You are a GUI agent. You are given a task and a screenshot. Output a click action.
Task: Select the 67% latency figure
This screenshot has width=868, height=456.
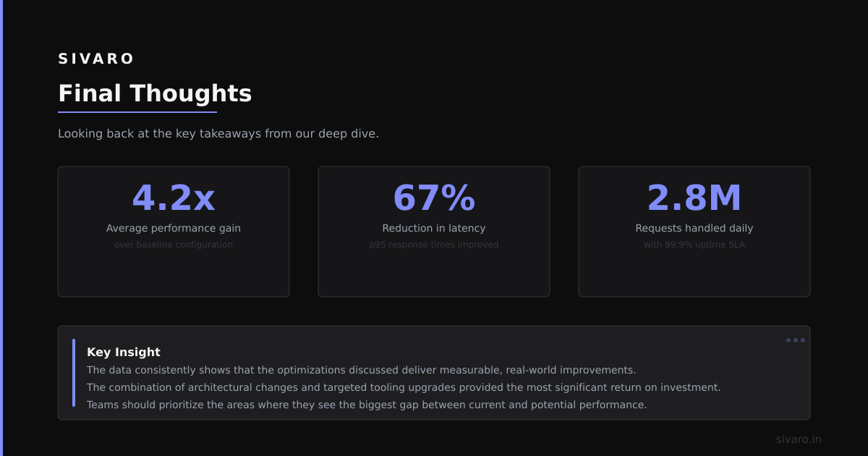pyautogui.click(x=434, y=198)
